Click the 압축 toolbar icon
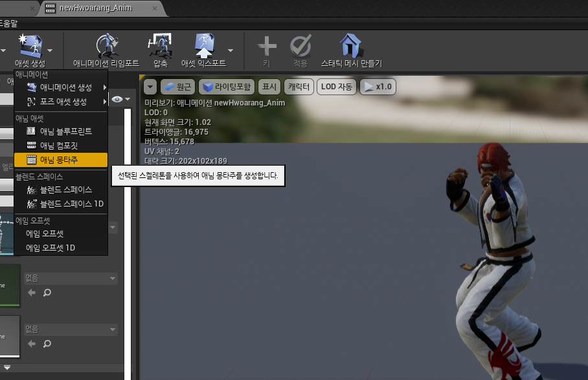Image resolution: width=588 pixels, height=380 pixels. click(x=160, y=45)
